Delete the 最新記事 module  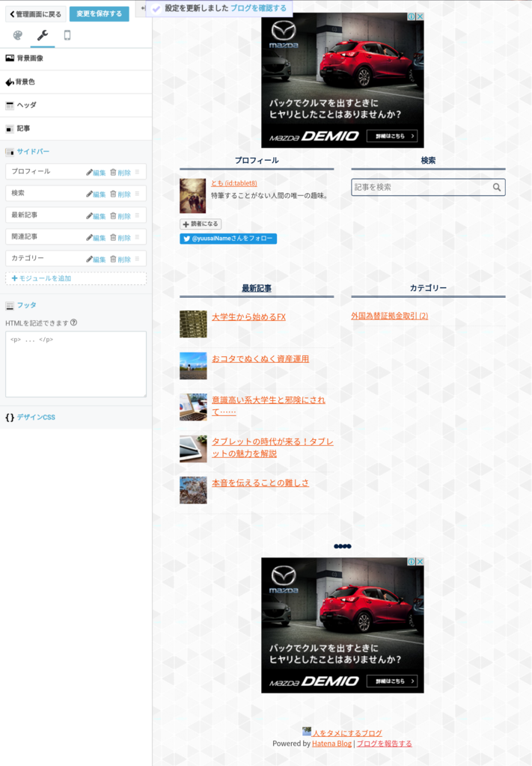click(x=120, y=216)
